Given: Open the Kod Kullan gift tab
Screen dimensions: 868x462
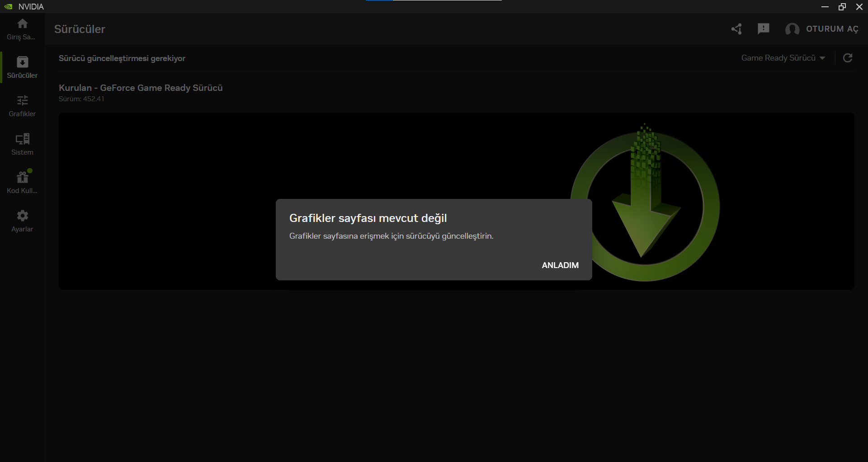Looking at the screenshot, I should 22,183.
